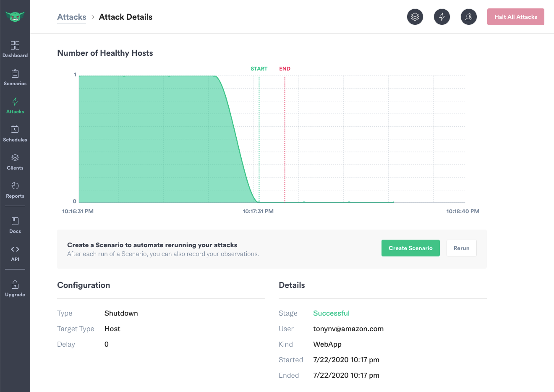Click the breadcrumb chevron after Attacks
554x392 pixels.
click(93, 17)
